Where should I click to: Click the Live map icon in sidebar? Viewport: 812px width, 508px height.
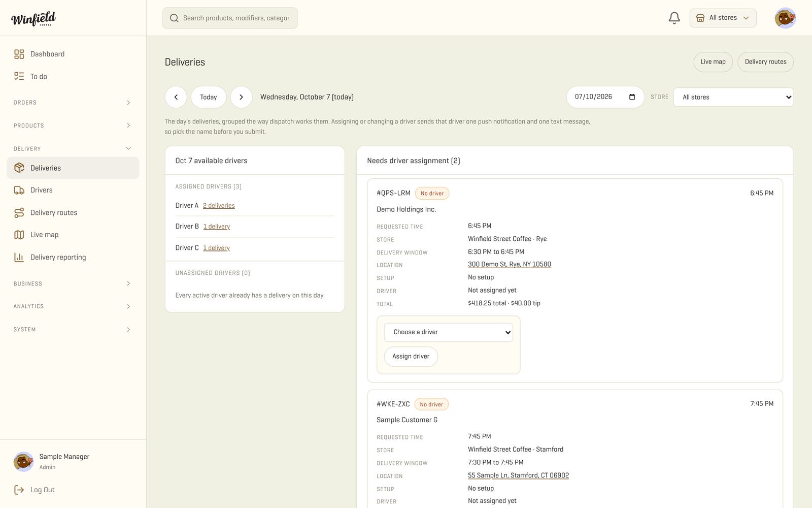[x=19, y=235]
